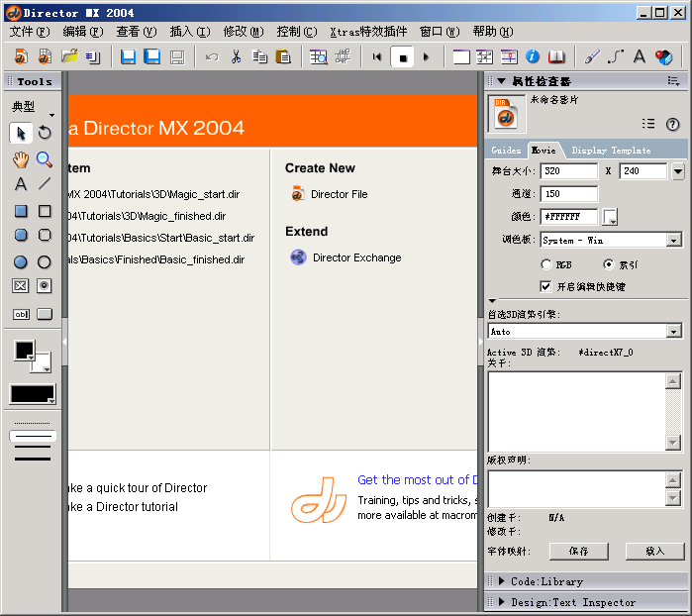Screen dimensions: 692x616
Task: Open the 编辑(E) menu
Action: 83,32
